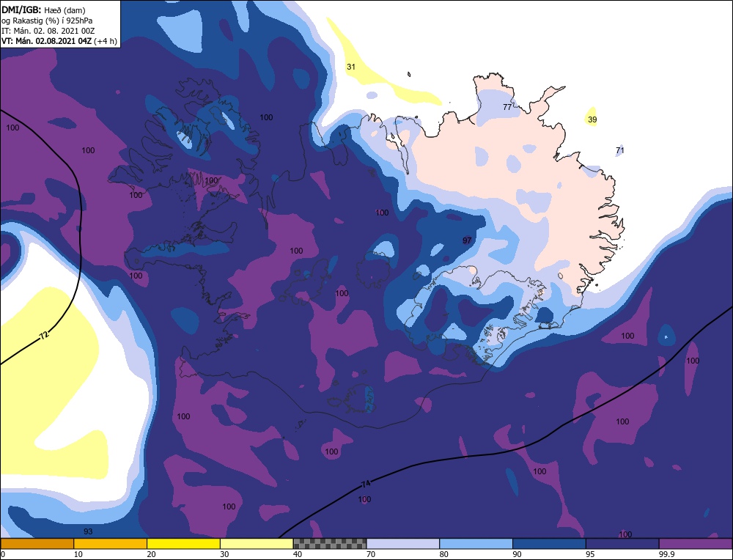Click the dark navy 95–99.9 legend swatch

click(x=622, y=544)
